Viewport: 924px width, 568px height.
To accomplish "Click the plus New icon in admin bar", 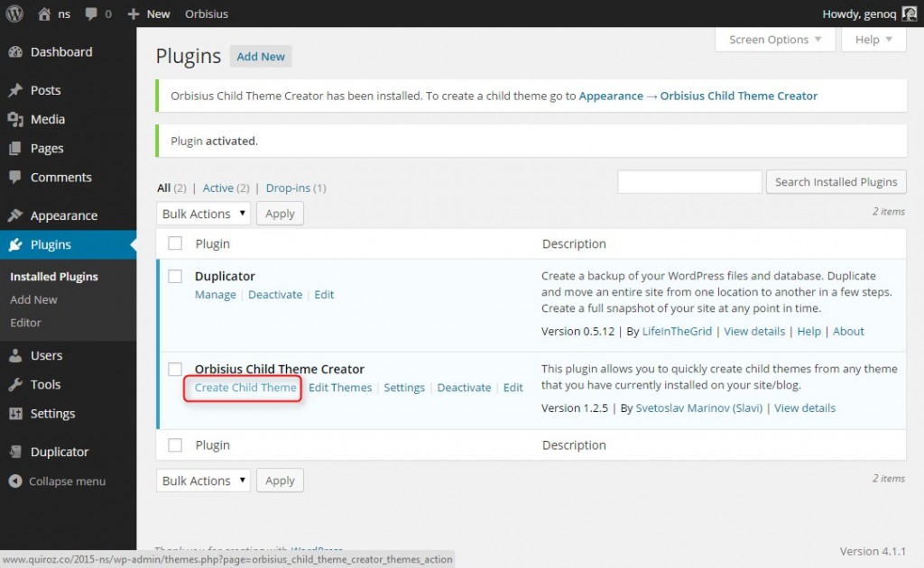I will click(134, 14).
